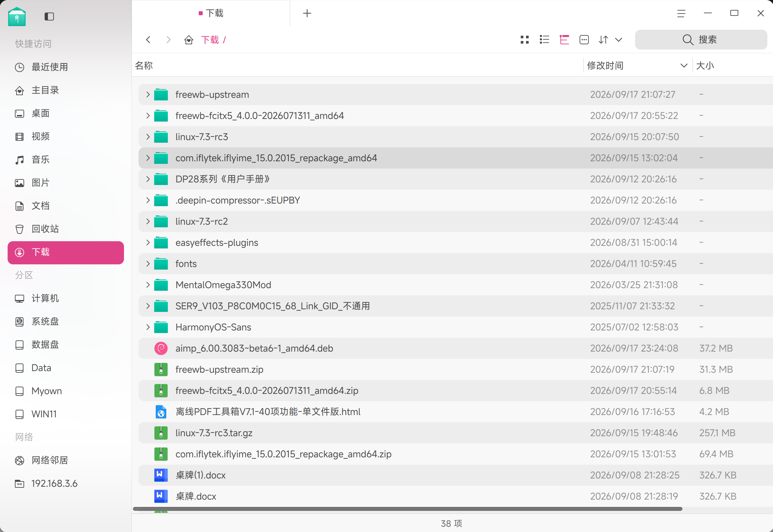Click the search field
Screen dimensions: 773x532
(701, 40)
